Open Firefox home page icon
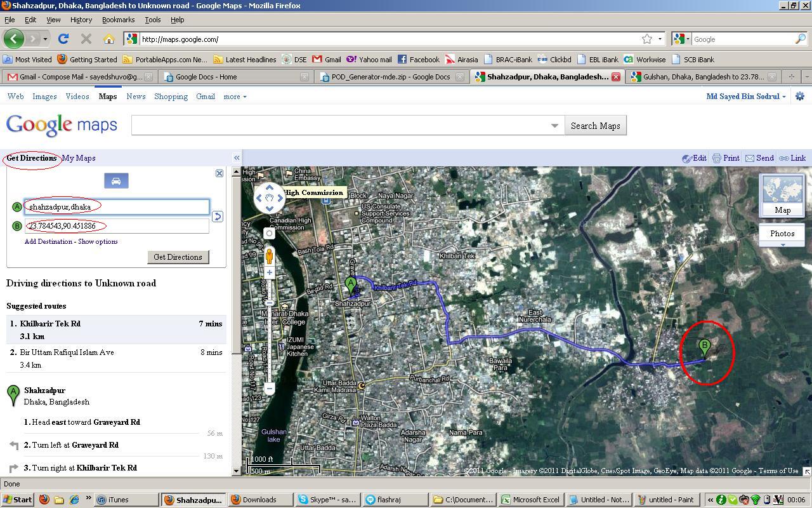Image resolution: width=812 pixels, height=508 pixels. (x=108, y=39)
